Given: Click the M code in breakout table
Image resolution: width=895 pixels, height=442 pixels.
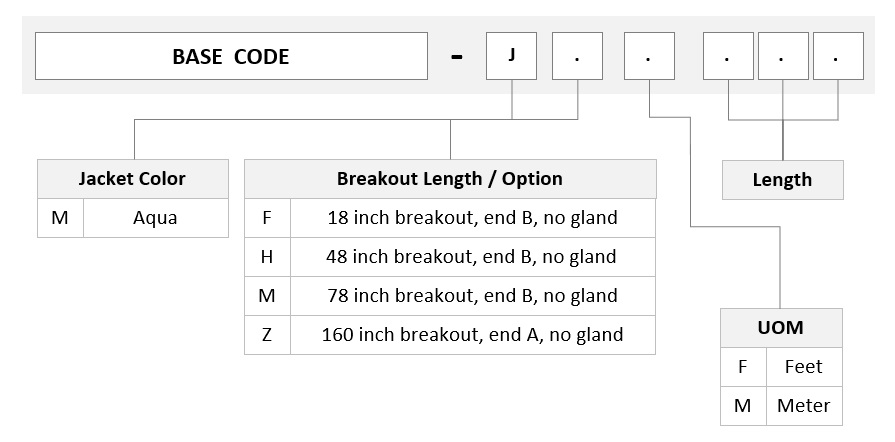Looking at the screenshot, I should click(x=267, y=296).
